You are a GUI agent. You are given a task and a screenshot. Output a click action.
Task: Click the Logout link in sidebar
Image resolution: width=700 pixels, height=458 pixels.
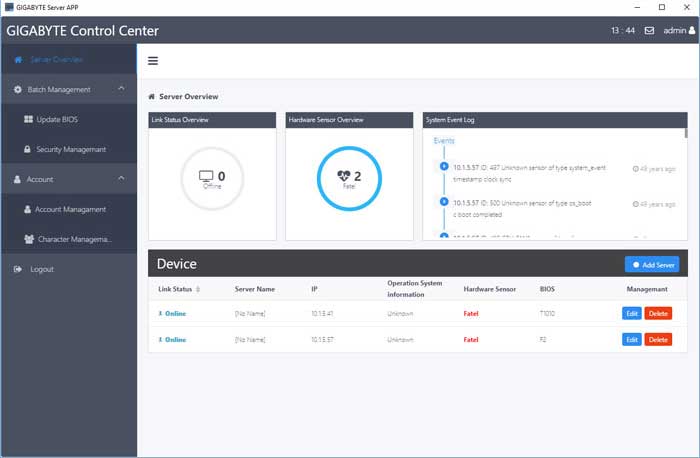42,269
